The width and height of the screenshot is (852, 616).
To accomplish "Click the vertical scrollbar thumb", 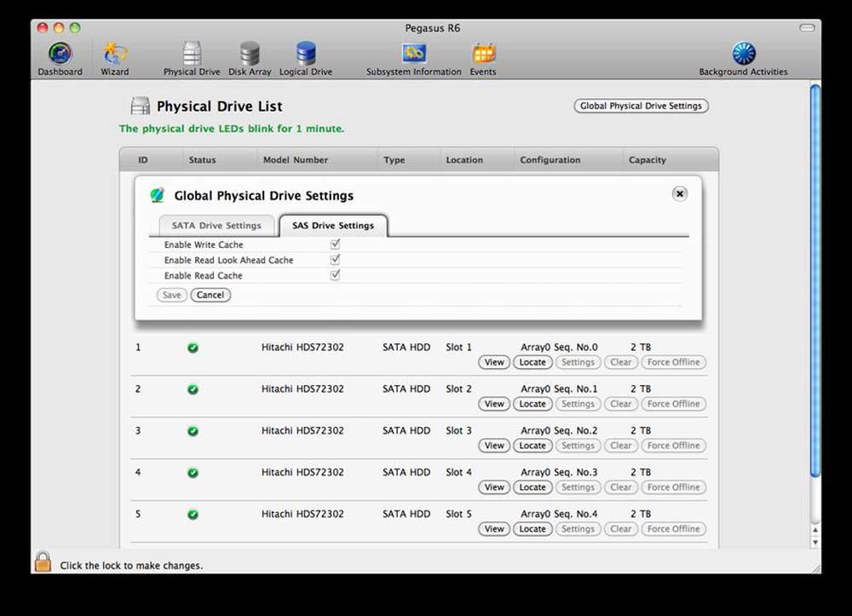I will coord(815,281).
